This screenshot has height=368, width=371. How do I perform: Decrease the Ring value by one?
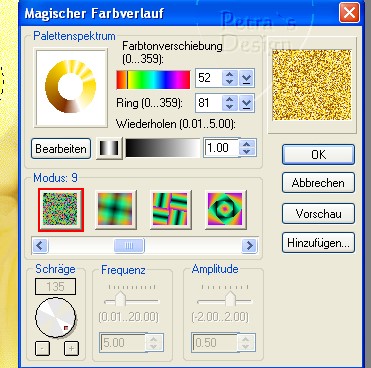pyautogui.click(x=229, y=107)
